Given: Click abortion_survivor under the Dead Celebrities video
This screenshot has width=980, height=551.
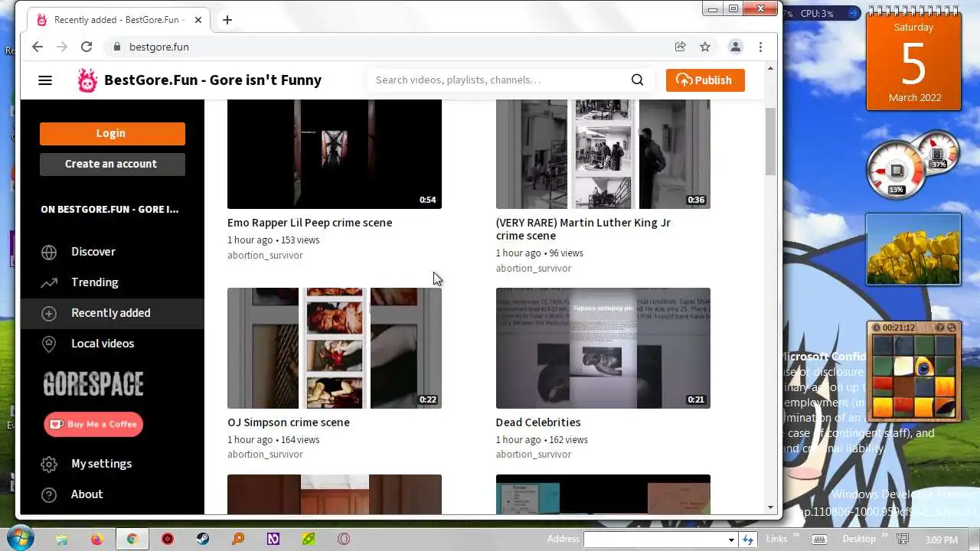Looking at the screenshot, I should 534,454.
